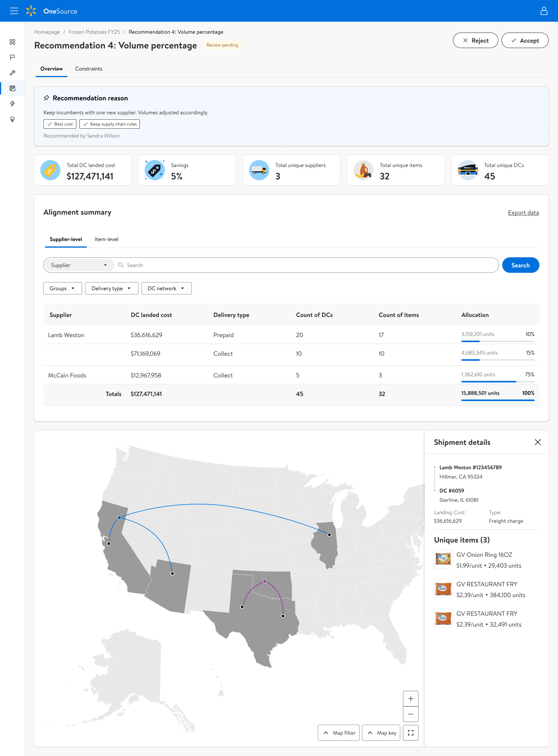Click the Illinois DC map marker

(x=329, y=535)
